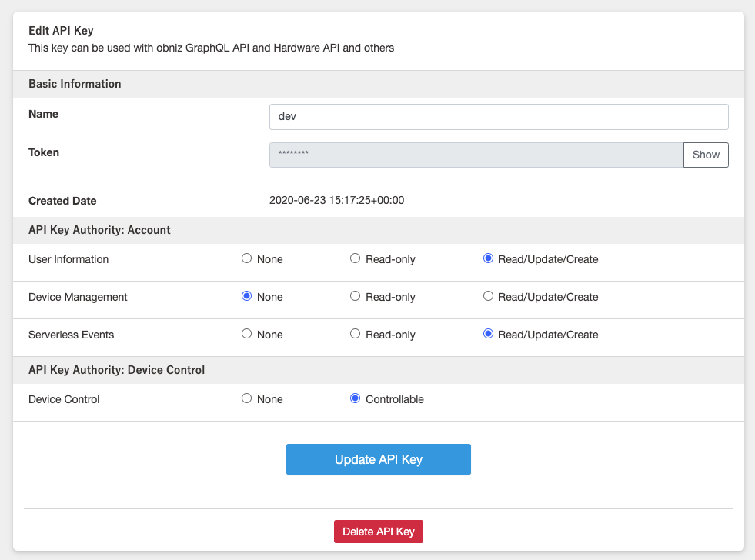755x560 pixels.
Task: Select Read/Update/Create for Serverless Events
Action: pyautogui.click(x=488, y=335)
